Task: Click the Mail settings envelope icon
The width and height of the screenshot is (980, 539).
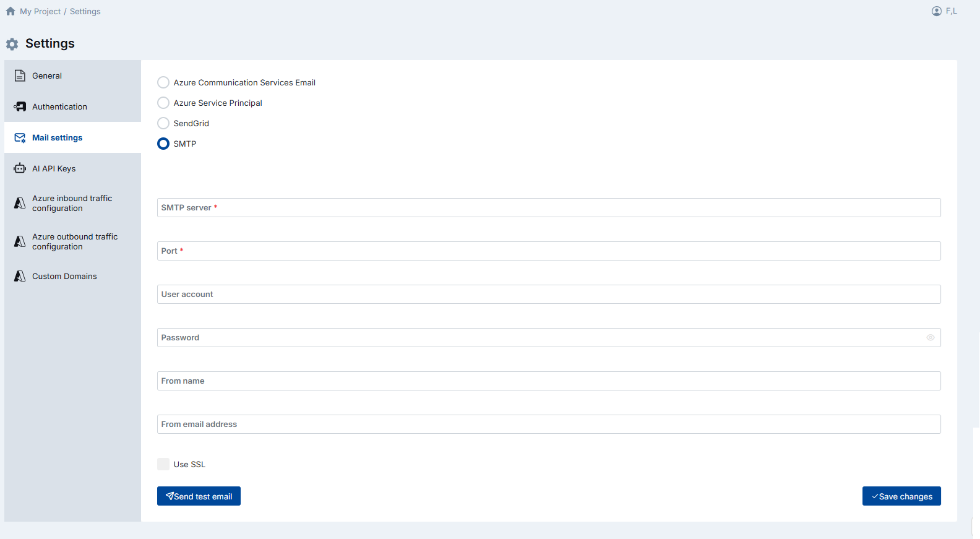Action: click(20, 137)
